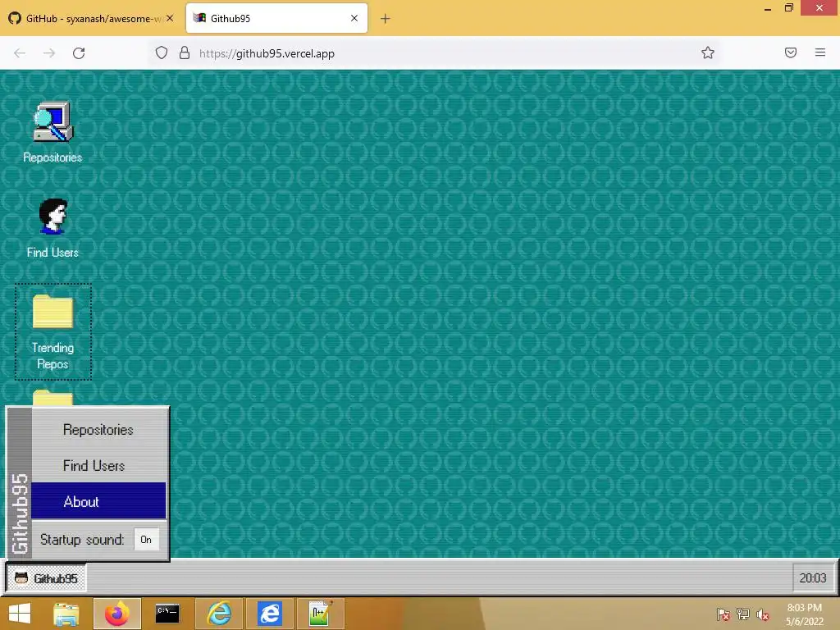Click the muted volume tray icon

(763, 614)
